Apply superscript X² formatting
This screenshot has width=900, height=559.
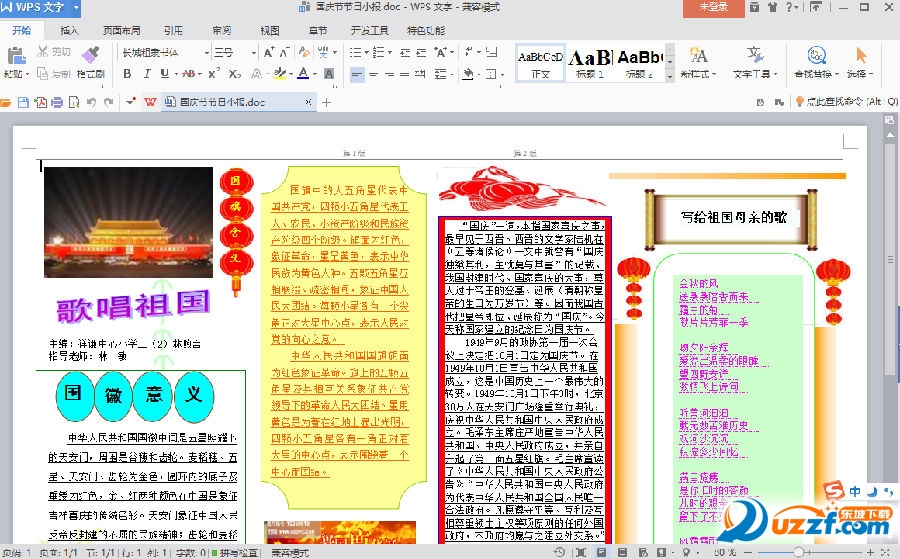point(214,73)
